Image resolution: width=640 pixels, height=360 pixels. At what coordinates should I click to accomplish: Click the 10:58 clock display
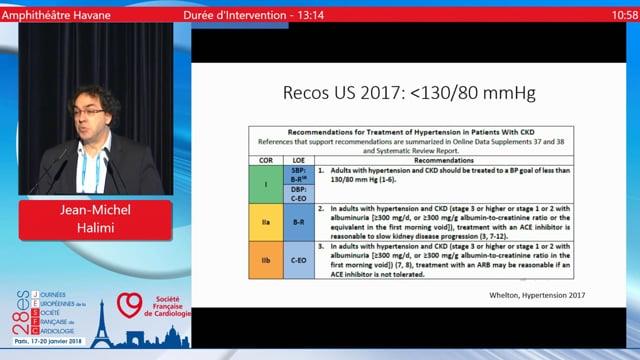624,16
